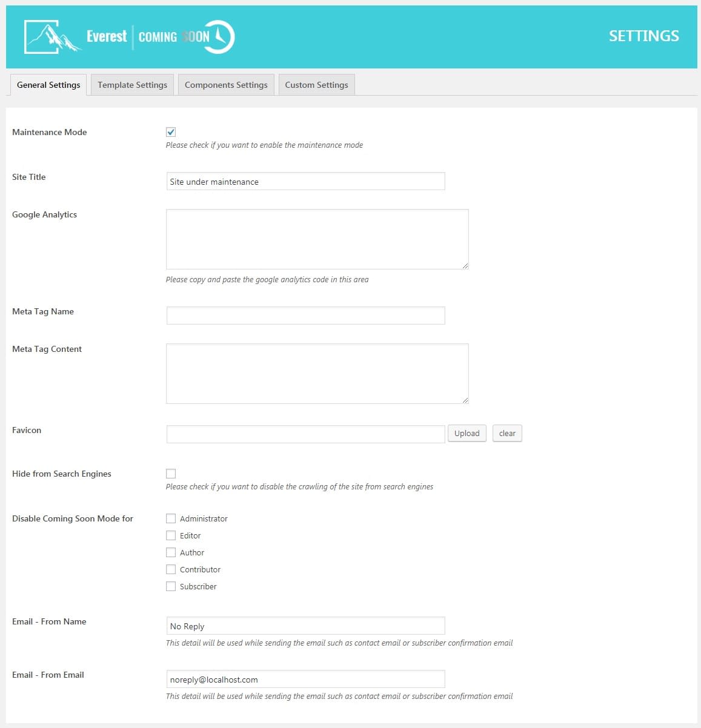Click the Upload favicon button
Screen dimensions: 701x728
coord(467,434)
